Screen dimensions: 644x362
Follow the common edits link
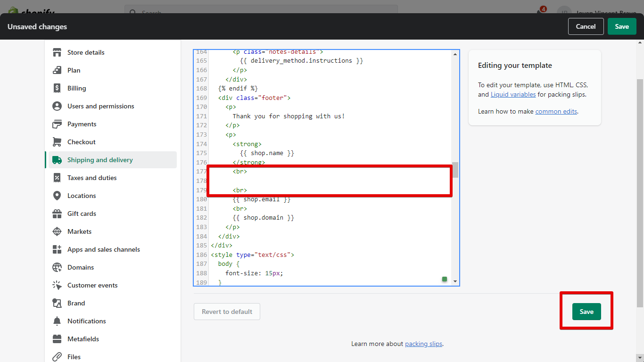click(x=556, y=112)
